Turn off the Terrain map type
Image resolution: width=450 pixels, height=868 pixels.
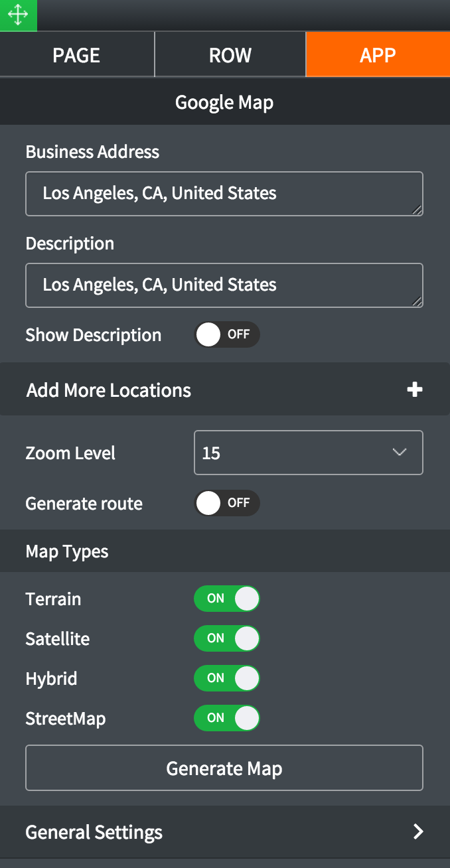tap(226, 599)
